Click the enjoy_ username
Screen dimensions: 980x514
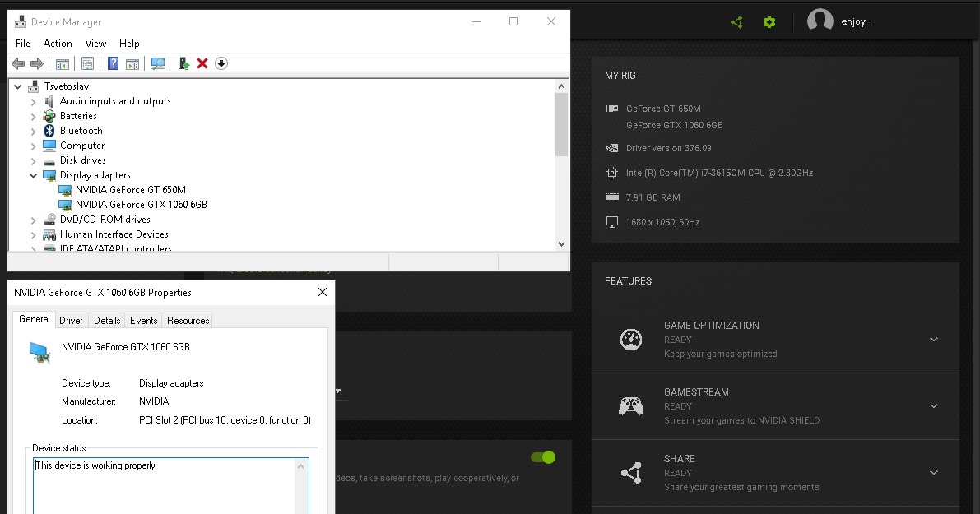856,22
